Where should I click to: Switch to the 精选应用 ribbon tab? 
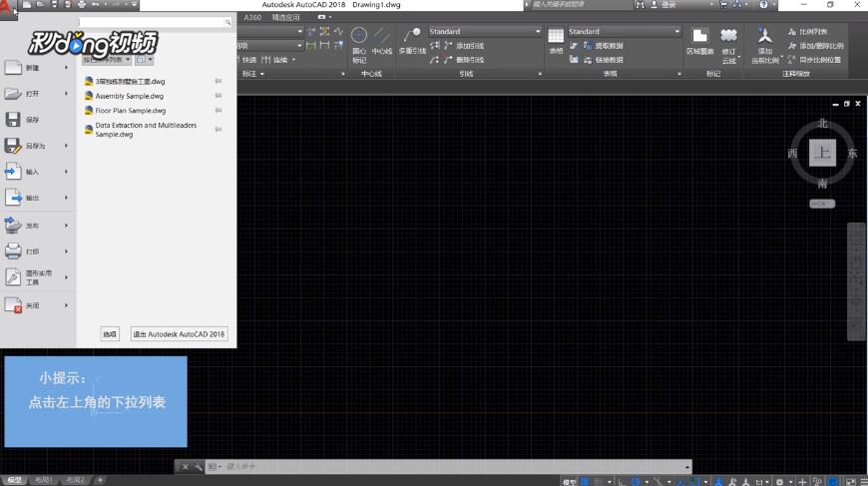pos(285,17)
